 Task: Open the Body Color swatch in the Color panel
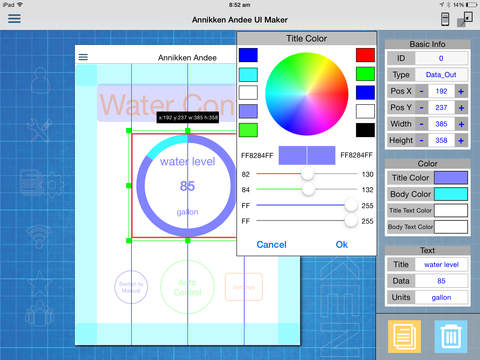(451, 194)
